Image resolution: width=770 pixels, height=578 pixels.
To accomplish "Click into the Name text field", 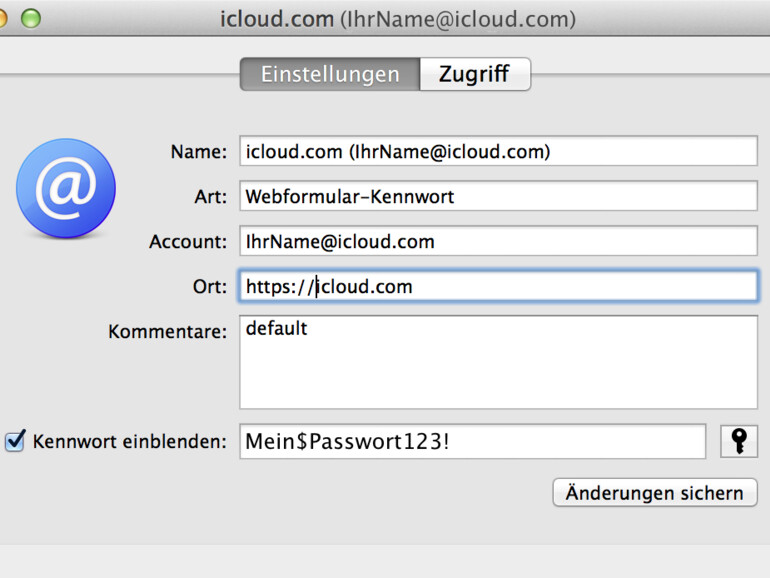I will click(498, 152).
